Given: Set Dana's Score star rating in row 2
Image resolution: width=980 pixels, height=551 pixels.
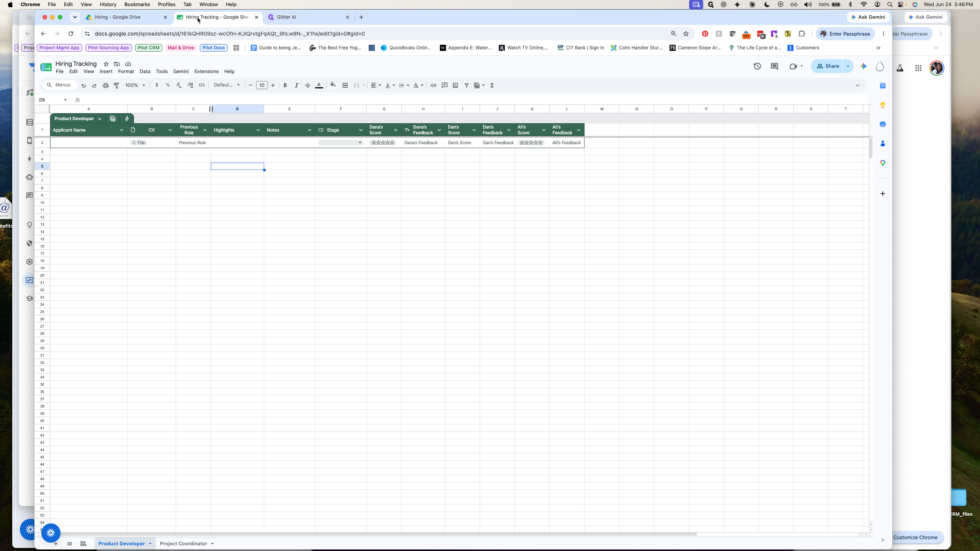Looking at the screenshot, I should tap(383, 143).
